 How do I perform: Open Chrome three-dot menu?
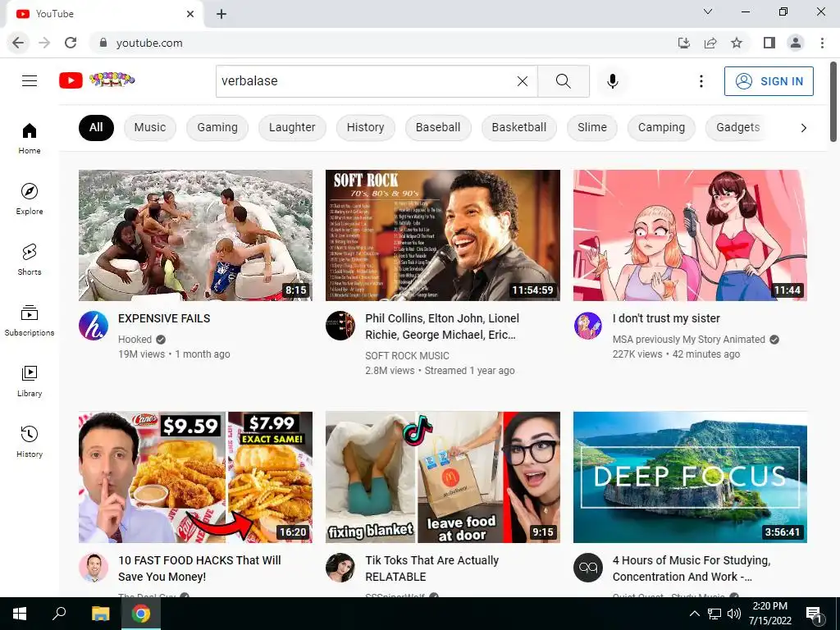(x=822, y=43)
